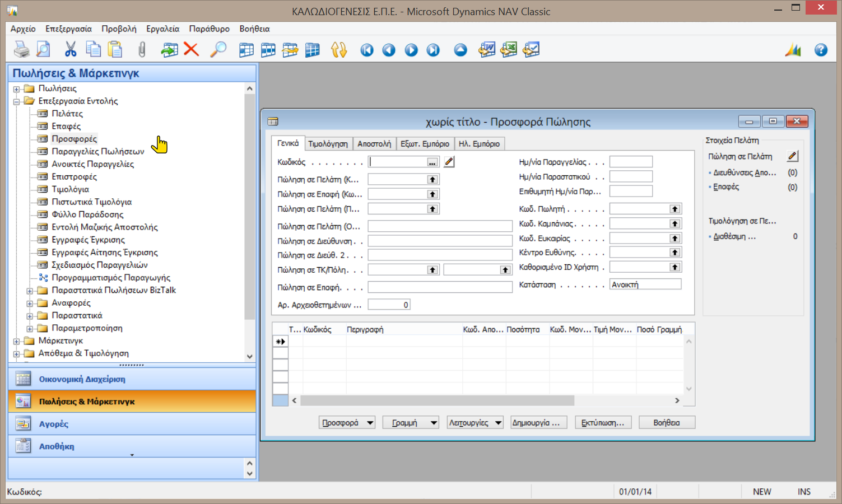This screenshot has width=842, height=504.
Task: Click the Send to Excel icon
Action: pyautogui.click(x=509, y=50)
